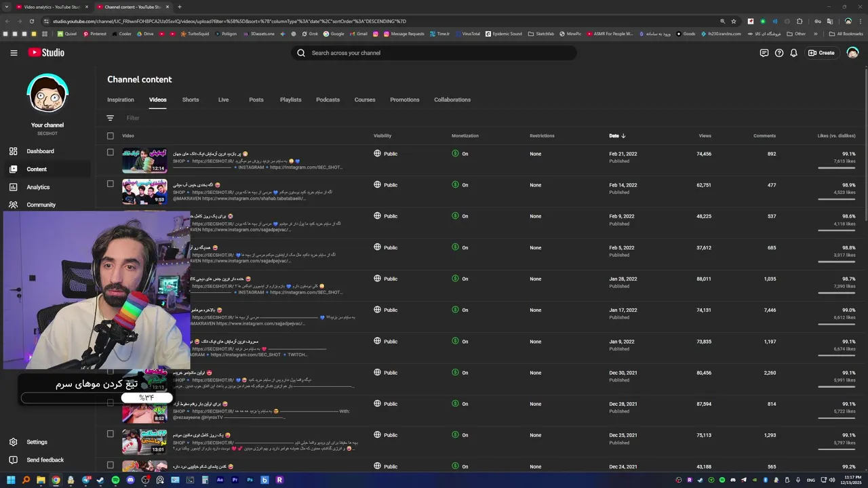Open visibility Public for Feb 9, 2022 video
This screenshot has height=488, width=868.
pyautogui.click(x=385, y=216)
